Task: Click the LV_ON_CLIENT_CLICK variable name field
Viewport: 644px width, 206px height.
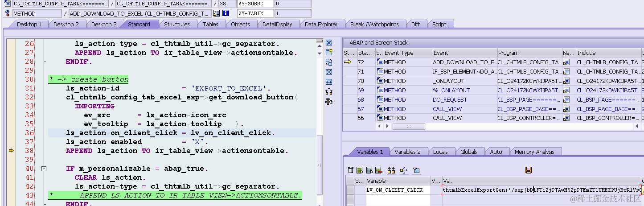Action: 398,190
